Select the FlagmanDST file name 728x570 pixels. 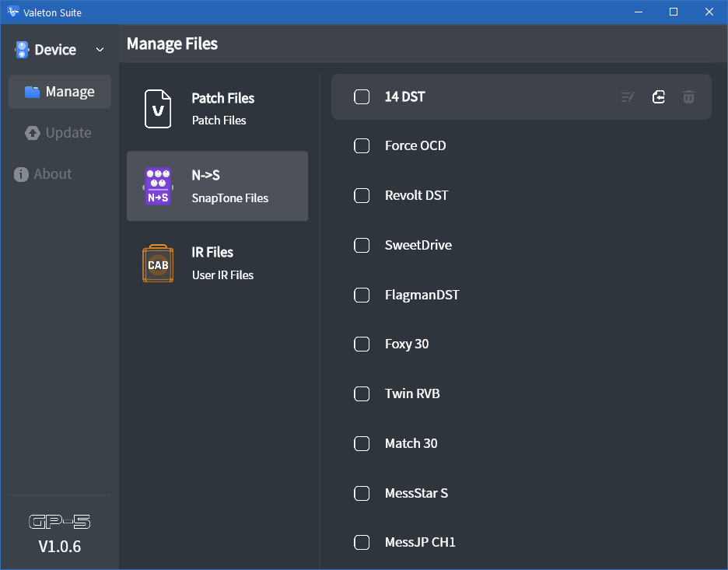[422, 295]
